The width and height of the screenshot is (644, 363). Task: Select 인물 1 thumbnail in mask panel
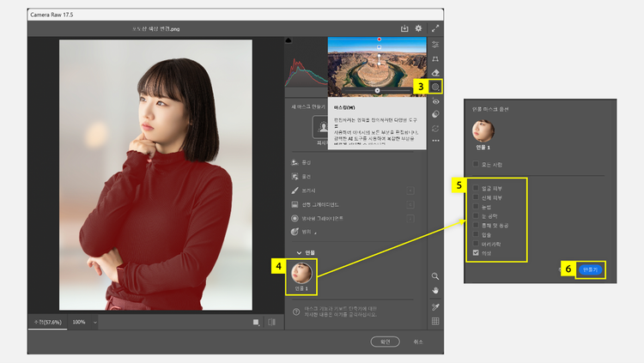click(301, 274)
